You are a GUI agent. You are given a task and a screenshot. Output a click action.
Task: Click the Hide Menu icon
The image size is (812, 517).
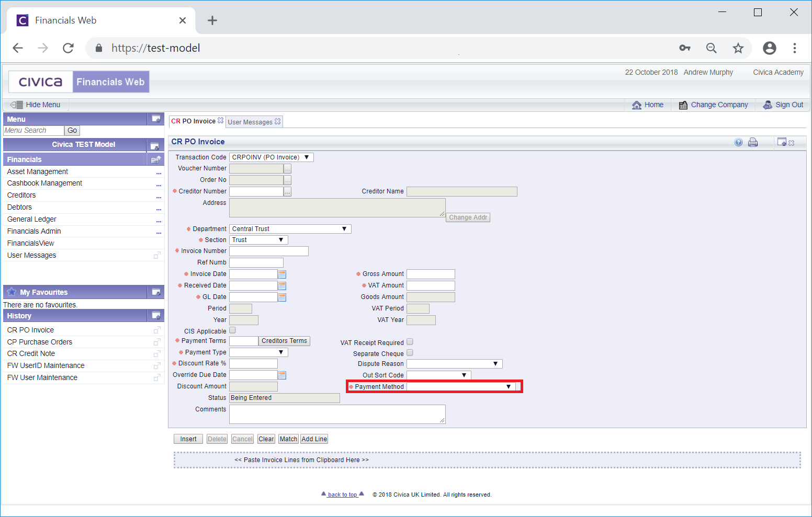coord(17,105)
